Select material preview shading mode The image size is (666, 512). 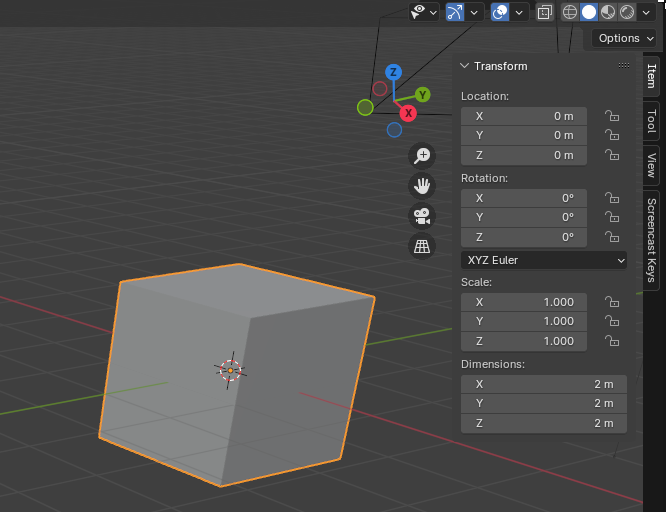pos(608,12)
